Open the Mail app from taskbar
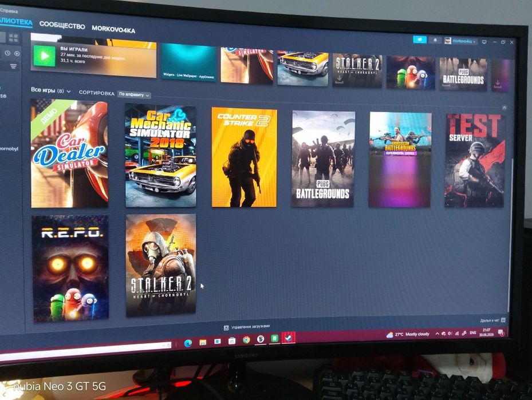 (217, 342)
